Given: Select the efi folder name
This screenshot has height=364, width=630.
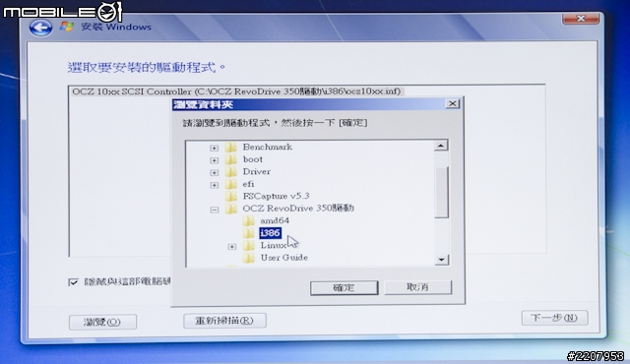Looking at the screenshot, I should click(248, 184).
